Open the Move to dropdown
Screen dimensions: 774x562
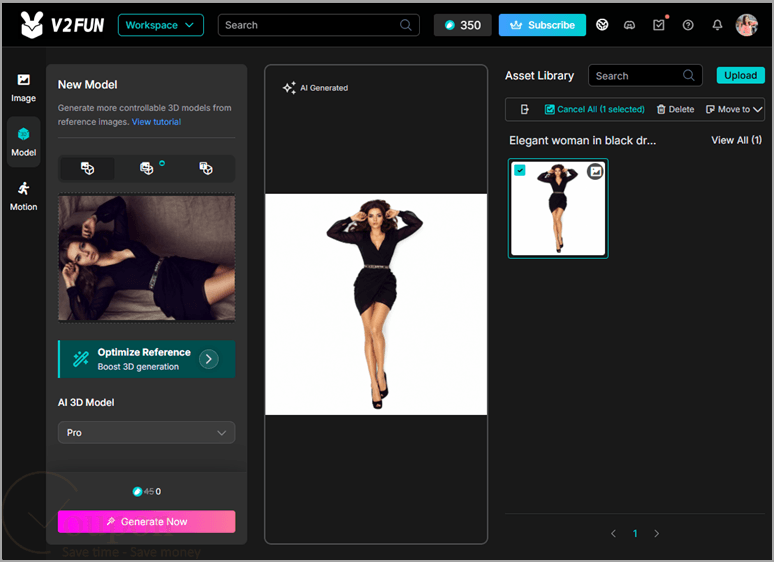tap(734, 109)
